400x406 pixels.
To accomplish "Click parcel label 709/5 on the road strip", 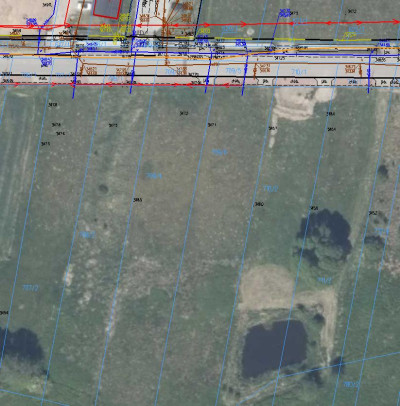I will (233, 71).
